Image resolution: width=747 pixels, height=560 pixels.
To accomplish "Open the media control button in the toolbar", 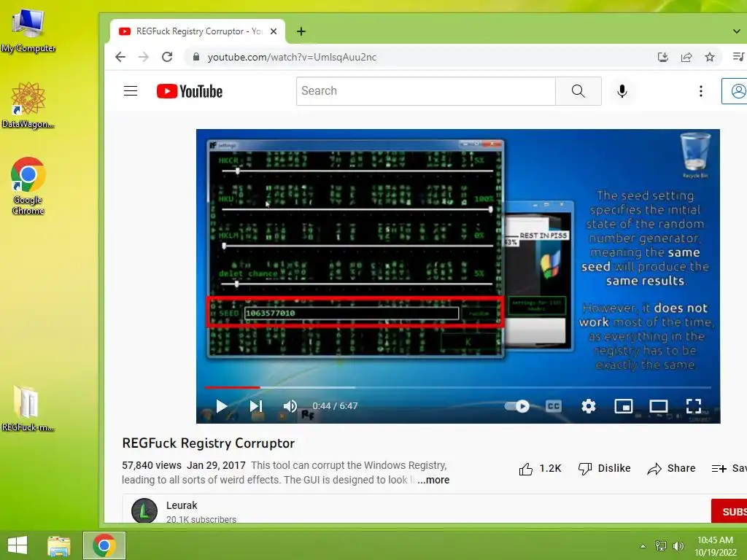I will (x=738, y=57).
